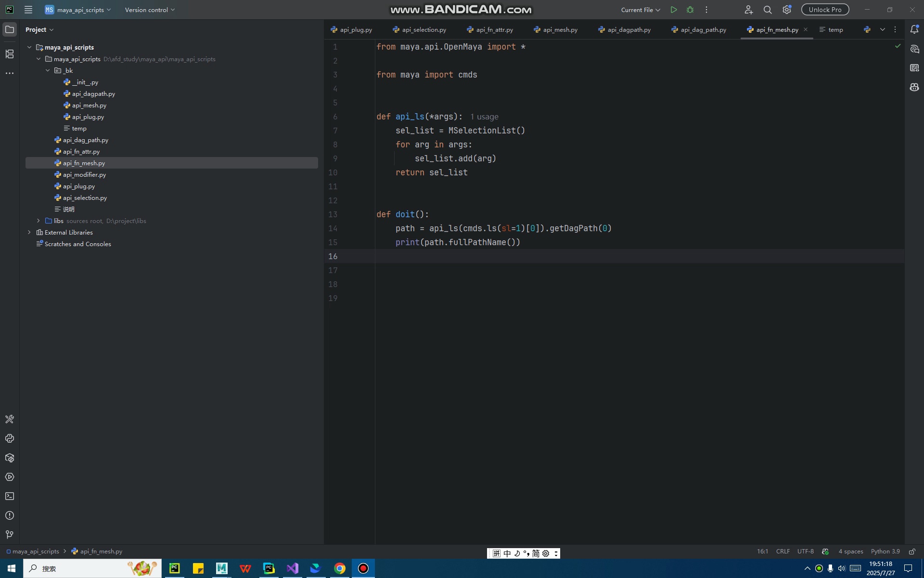The height and width of the screenshot is (578, 924).
Task: Toggle the file lock status in status bar
Action: pos(912,552)
